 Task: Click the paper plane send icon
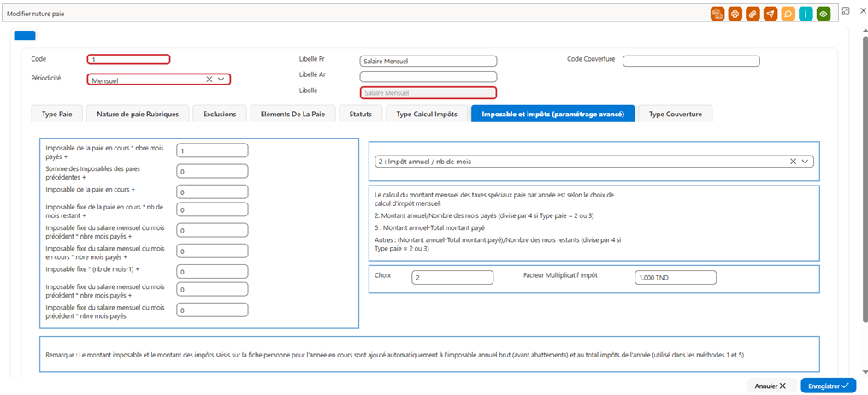point(770,14)
